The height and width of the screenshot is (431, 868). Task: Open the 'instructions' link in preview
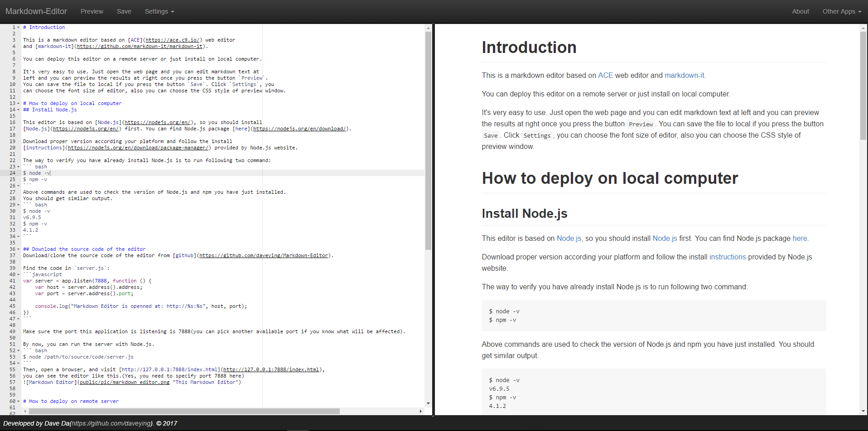click(x=728, y=257)
